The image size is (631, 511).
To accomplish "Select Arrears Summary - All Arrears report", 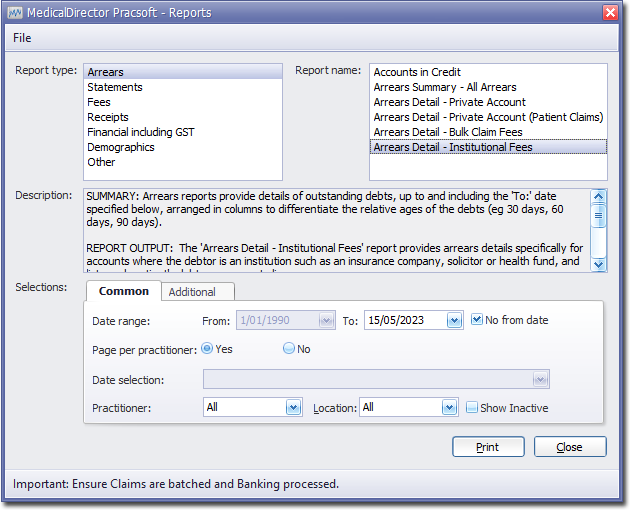I will pyautogui.click(x=445, y=87).
